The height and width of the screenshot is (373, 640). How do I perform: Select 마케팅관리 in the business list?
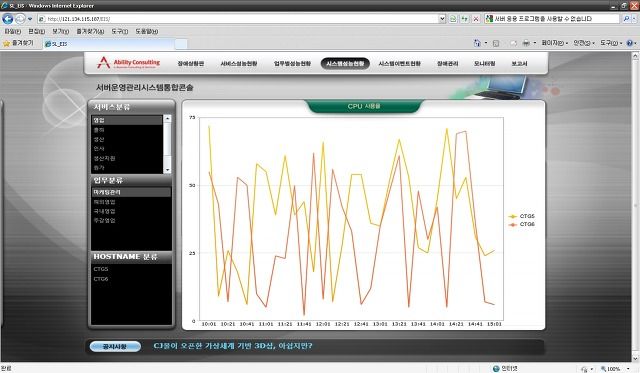tap(131, 192)
